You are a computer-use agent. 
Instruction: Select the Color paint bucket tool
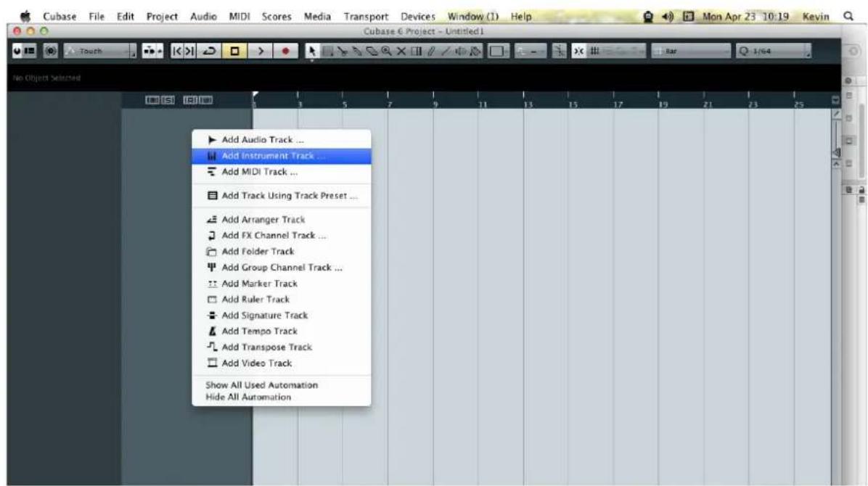tap(475, 51)
